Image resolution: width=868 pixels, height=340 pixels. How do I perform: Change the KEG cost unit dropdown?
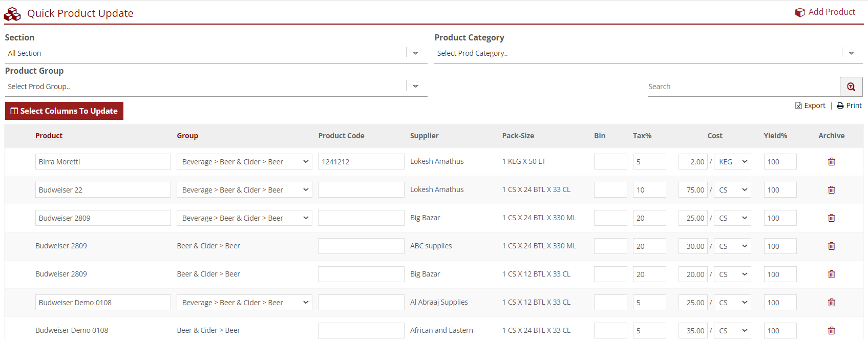[x=732, y=162]
